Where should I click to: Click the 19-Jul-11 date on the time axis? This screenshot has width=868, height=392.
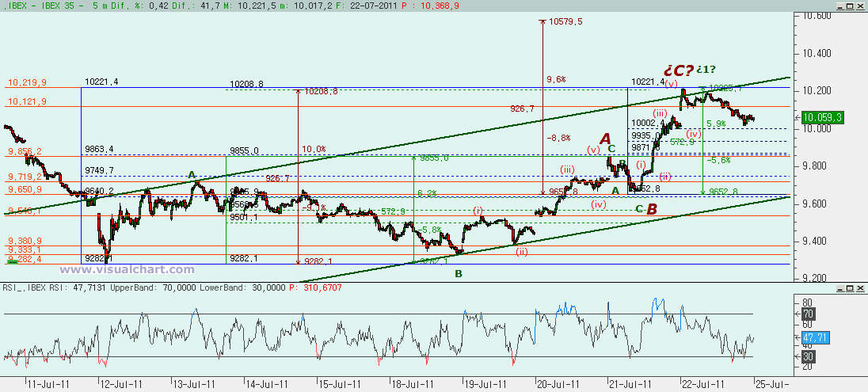point(485,384)
